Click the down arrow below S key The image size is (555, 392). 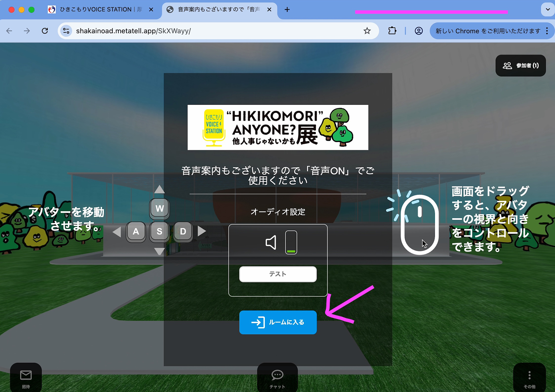(x=159, y=251)
